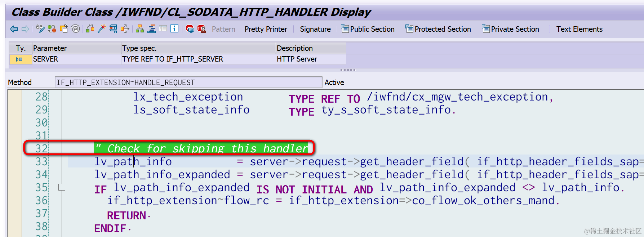Toggle the Signature display
Screen dimensions: 644x237
tap(315, 29)
